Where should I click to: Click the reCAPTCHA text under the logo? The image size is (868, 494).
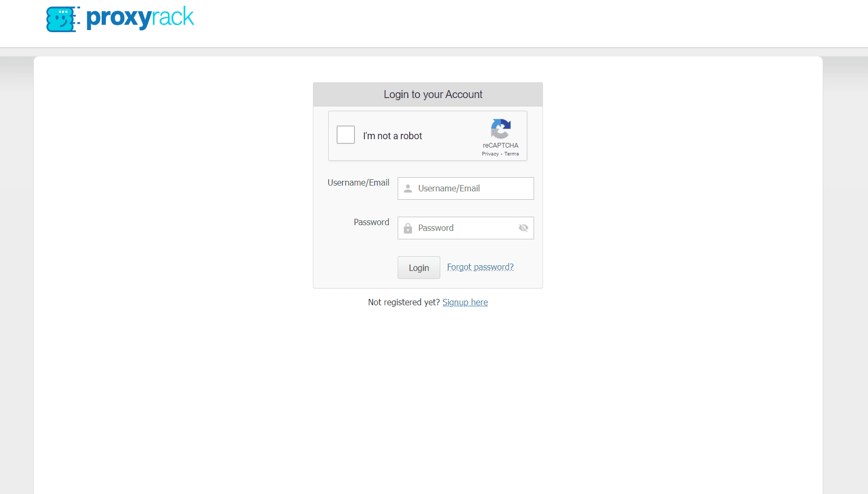(500, 146)
